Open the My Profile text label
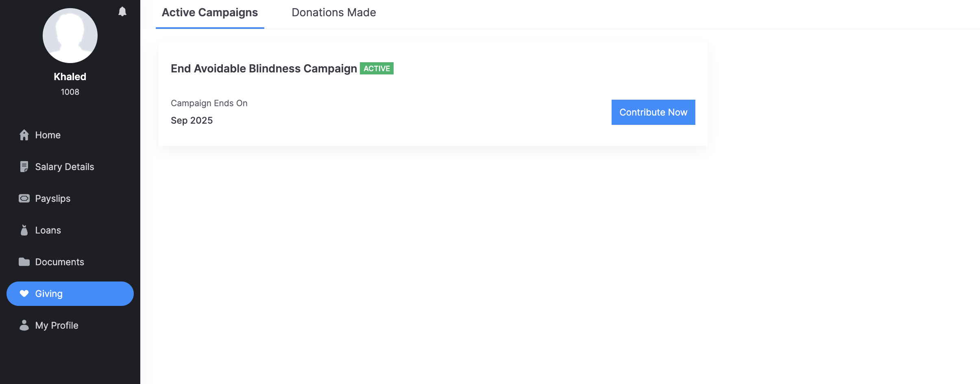This screenshot has height=384, width=980. pyautogui.click(x=57, y=325)
